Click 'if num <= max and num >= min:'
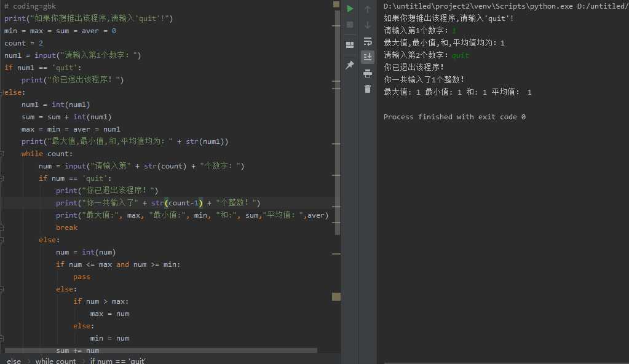 point(118,264)
